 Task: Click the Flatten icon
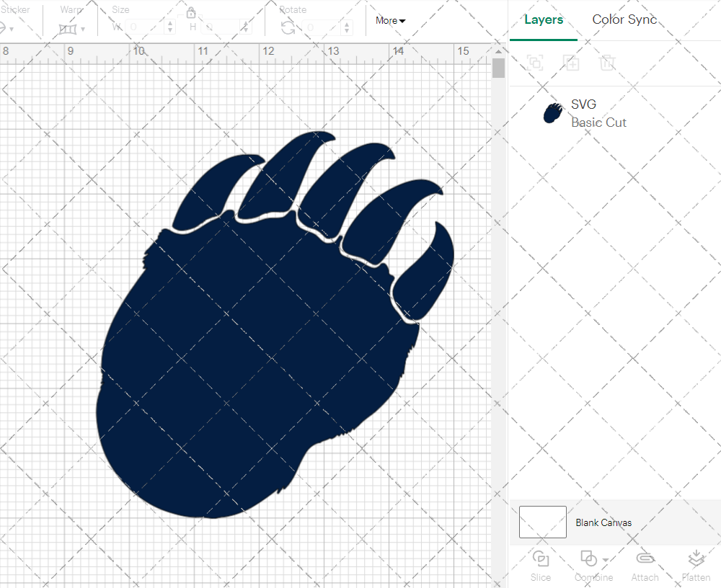tap(696, 558)
